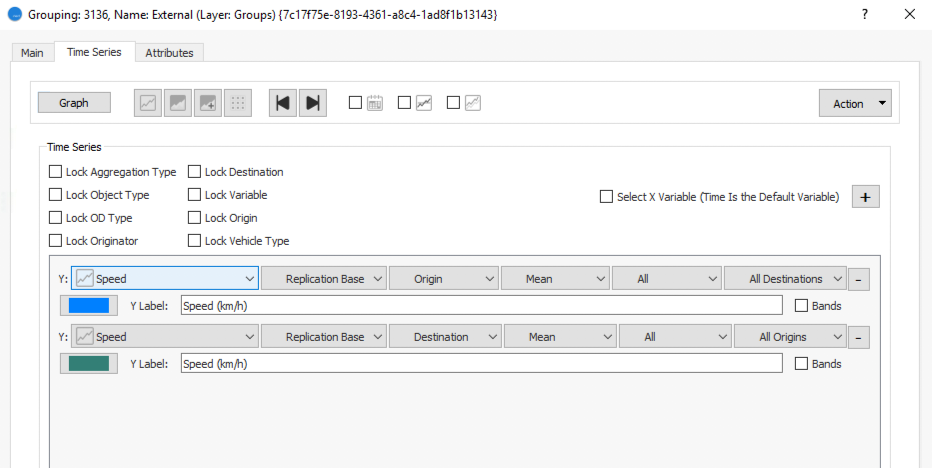Expand the All Destinations dropdown
This screenshot has height=468, width=932.
(785, 279)
